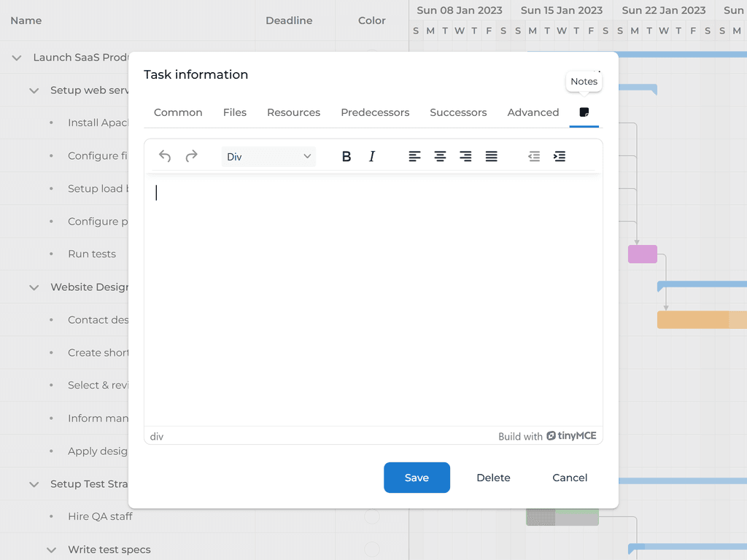Save the task information
747x560 pixels.
417,478
